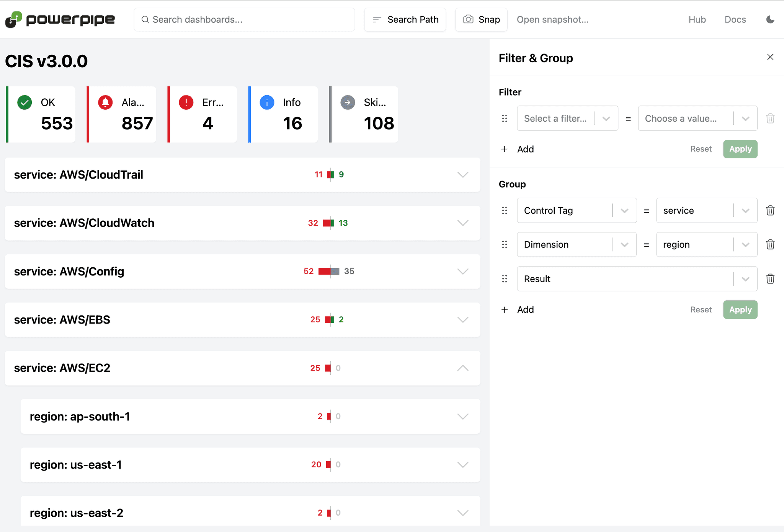Screen dimensions: 784x532
Task: Click the OK 553 summary card
Action: (x=41, y=114)
